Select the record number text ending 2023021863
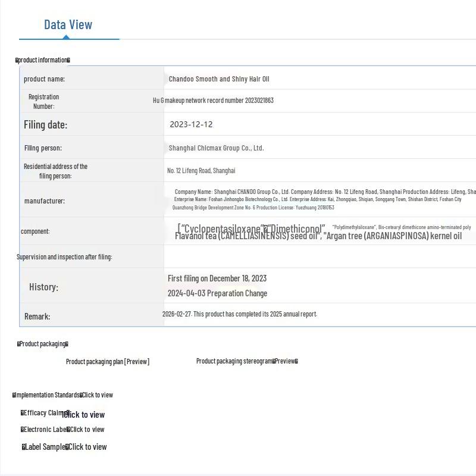 (x=213, y=101)
